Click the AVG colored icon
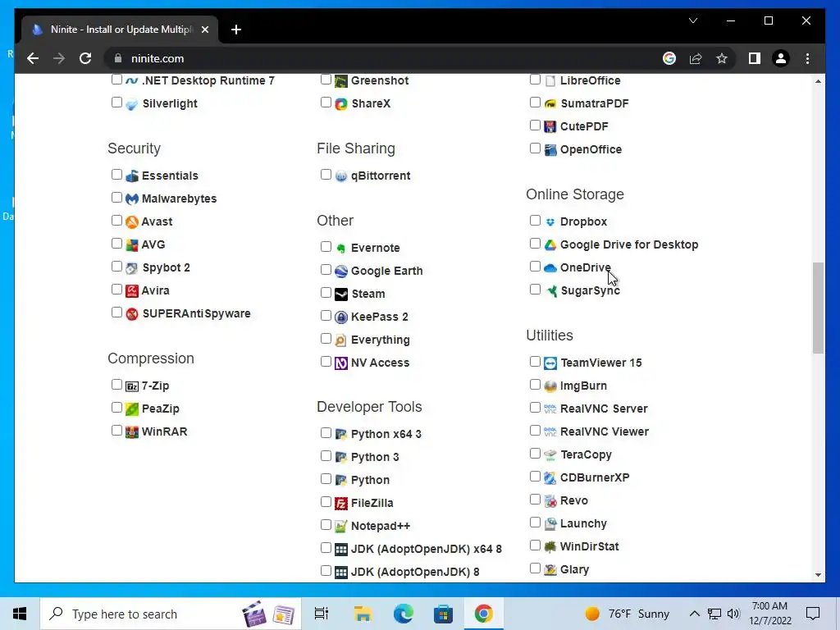840x630 pixels. (x=132, y=244)
